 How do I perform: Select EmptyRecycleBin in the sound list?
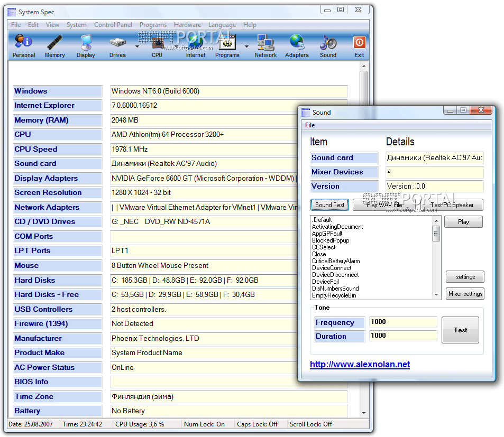(x=334, y=295)
